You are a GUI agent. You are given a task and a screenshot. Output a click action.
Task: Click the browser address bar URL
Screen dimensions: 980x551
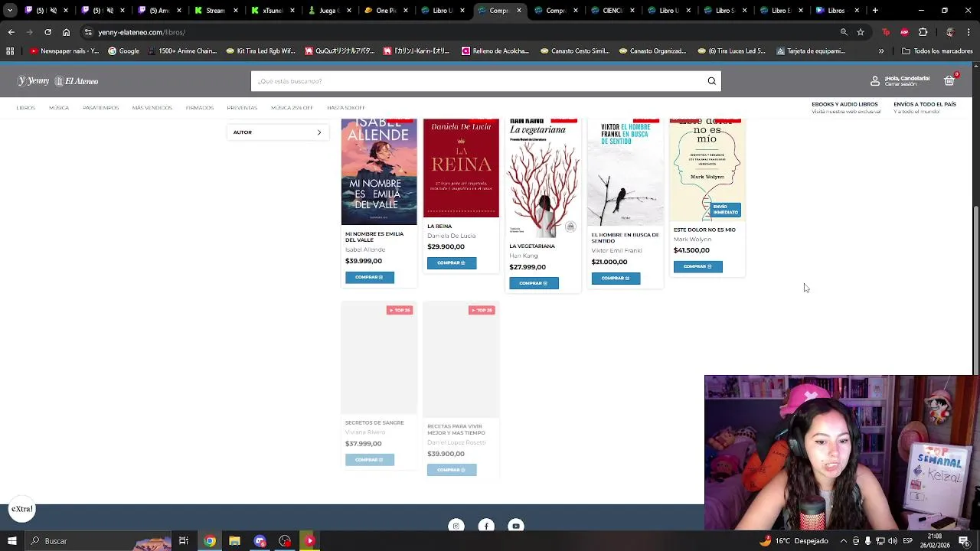[142, 32]
